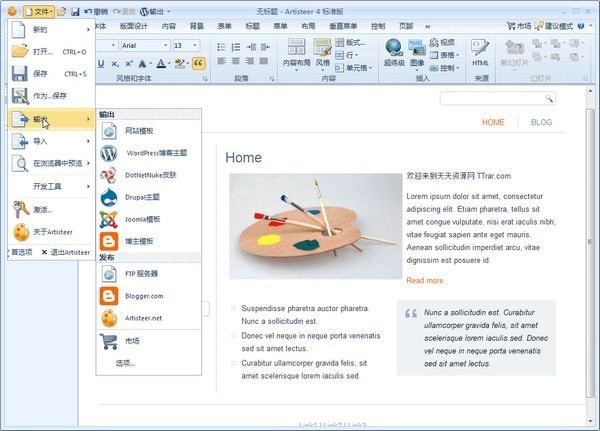
Task: Click the Read more link
Action: pos(424,280)
